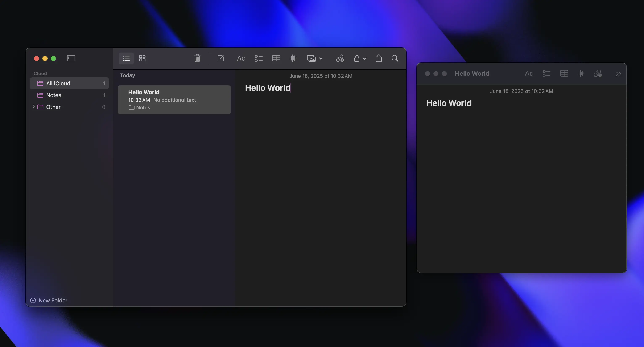The image size is (644, 347).
Task: Expand the Other folder
Action: 33,107
